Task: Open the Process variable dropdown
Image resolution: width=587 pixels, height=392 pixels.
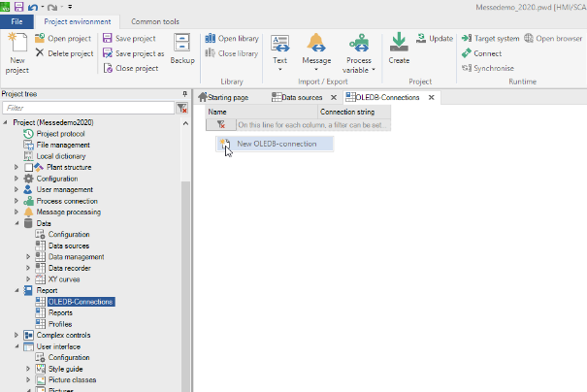Action: (358, 70)
